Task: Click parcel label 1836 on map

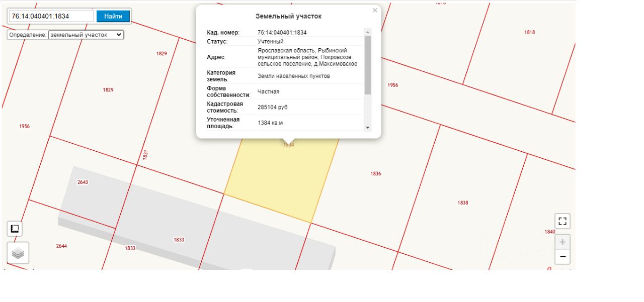Action: pyautogui.click(x=376, y=174)
